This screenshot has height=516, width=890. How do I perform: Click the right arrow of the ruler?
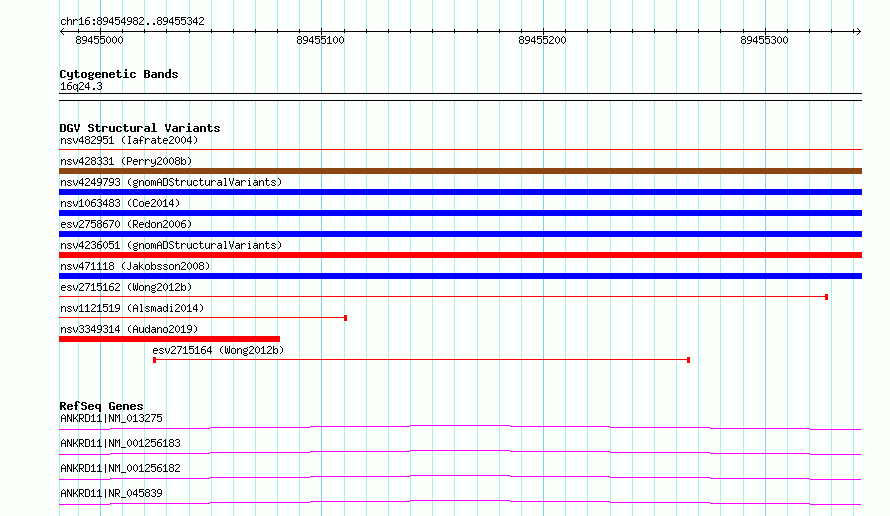point(858,32)
